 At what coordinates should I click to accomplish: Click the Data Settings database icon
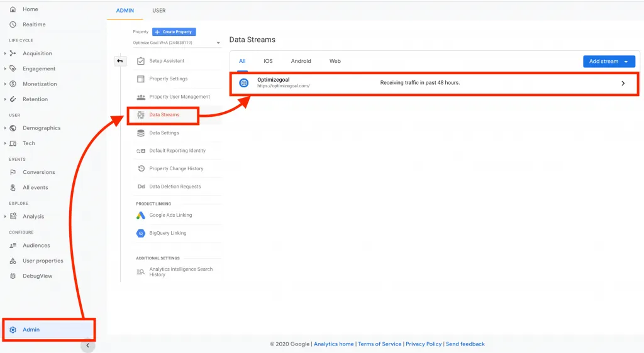[141, 133]
